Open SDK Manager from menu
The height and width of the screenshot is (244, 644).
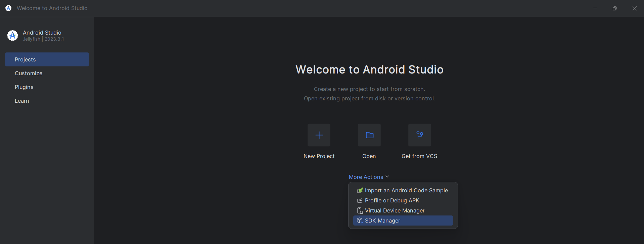(403, 221)
